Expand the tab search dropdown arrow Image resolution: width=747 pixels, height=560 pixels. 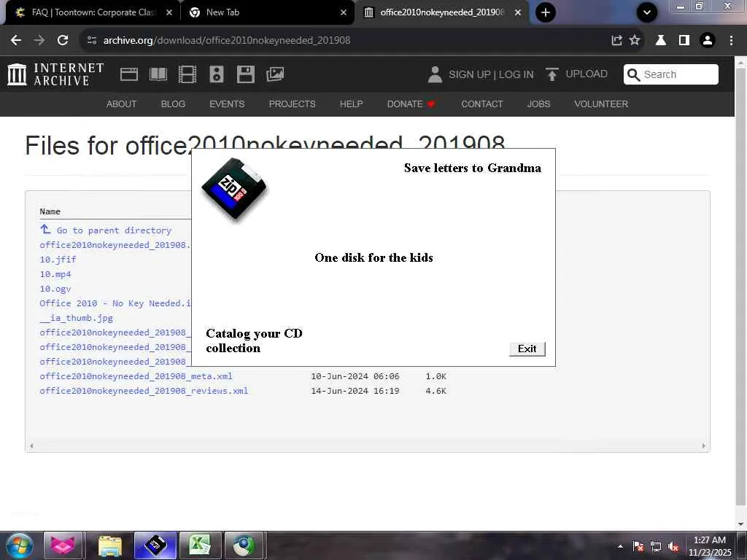(x=646, y=12)
